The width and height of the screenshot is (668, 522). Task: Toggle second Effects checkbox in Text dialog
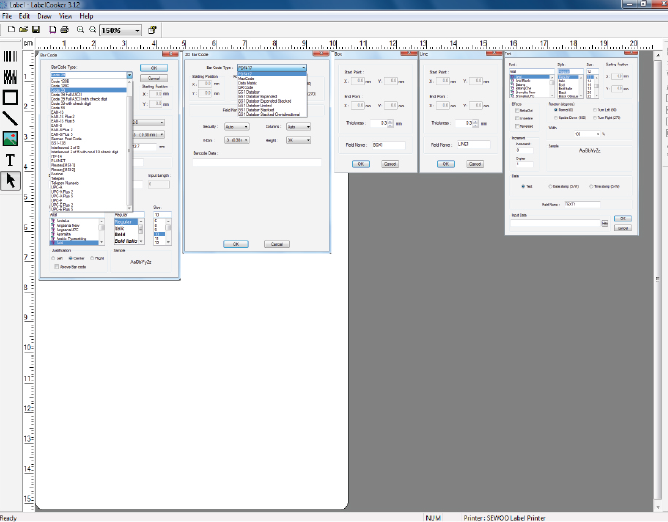click(517, 118)
